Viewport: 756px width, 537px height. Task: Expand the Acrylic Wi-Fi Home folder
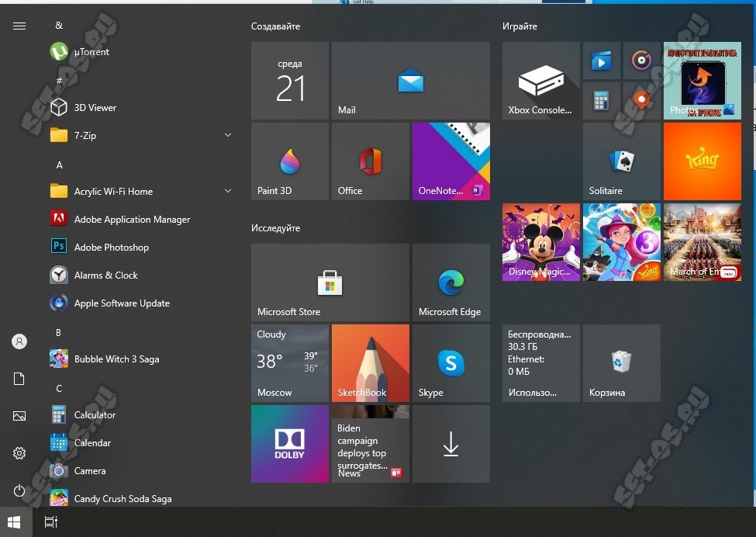pos(228,192)
